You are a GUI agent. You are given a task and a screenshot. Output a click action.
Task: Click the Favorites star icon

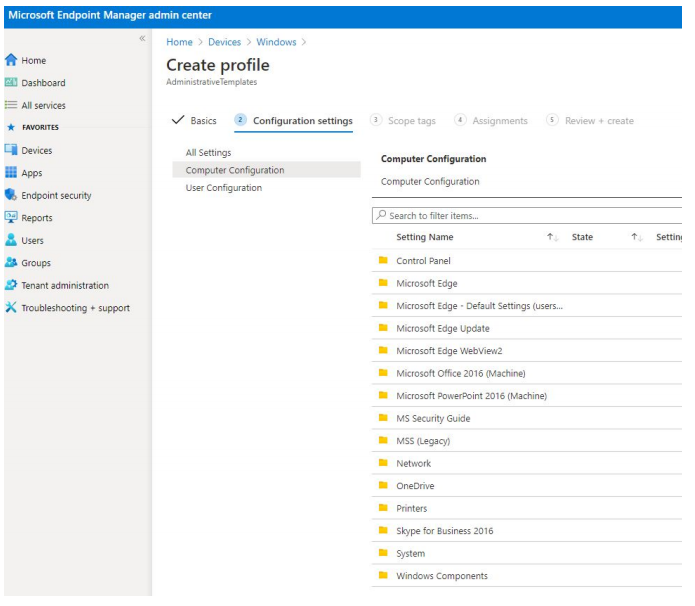11,127
